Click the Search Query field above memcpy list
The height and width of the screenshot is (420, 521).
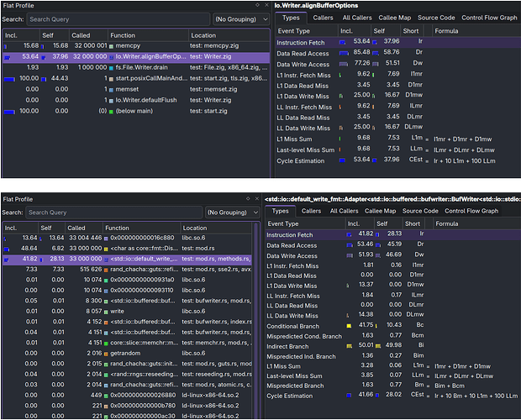click(x=116, y=18)
